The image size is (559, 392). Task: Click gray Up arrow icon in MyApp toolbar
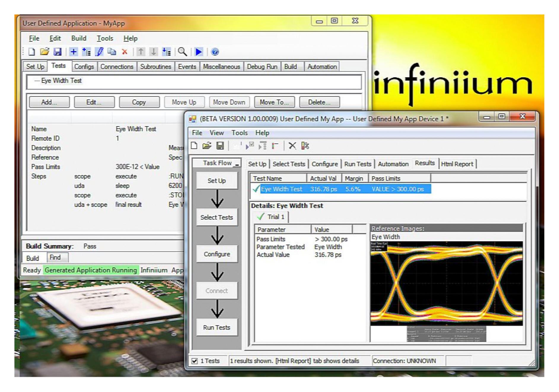(141, 52)
